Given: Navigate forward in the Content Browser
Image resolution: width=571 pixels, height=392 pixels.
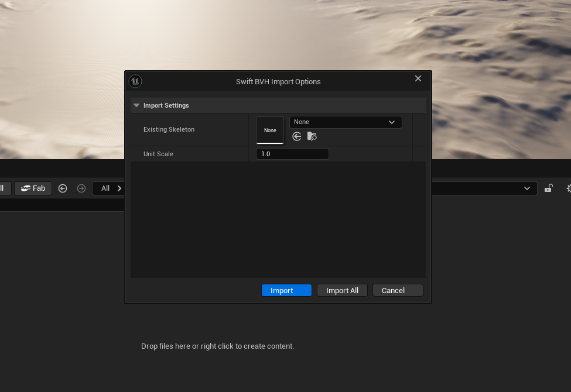Looking at the screenshot, I should click(81, 188).
